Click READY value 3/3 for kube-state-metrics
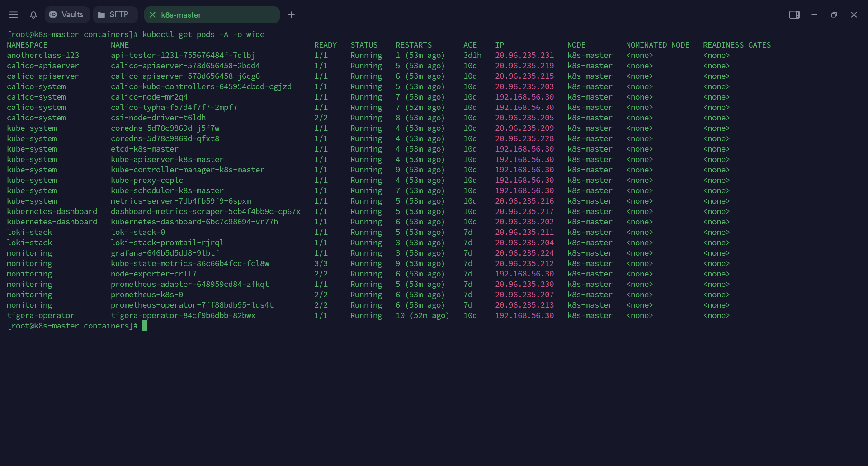This screenshot has width=868, height=466. coord(321,263)
